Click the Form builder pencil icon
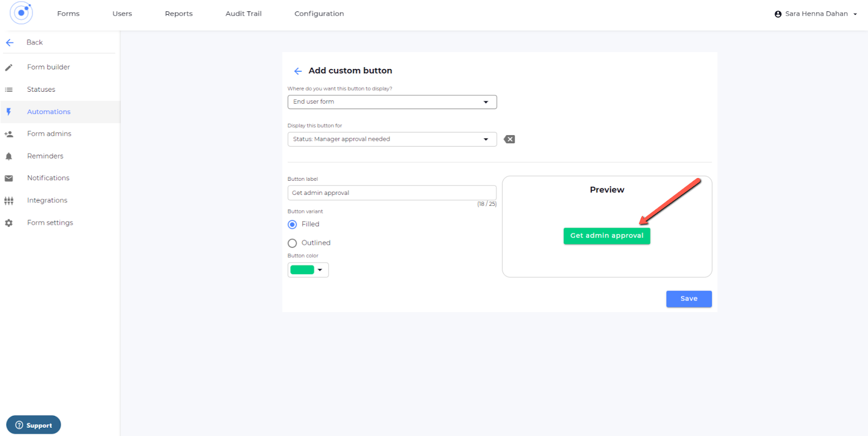The width and height of the screenshot is (868, 436). (9, 67)
